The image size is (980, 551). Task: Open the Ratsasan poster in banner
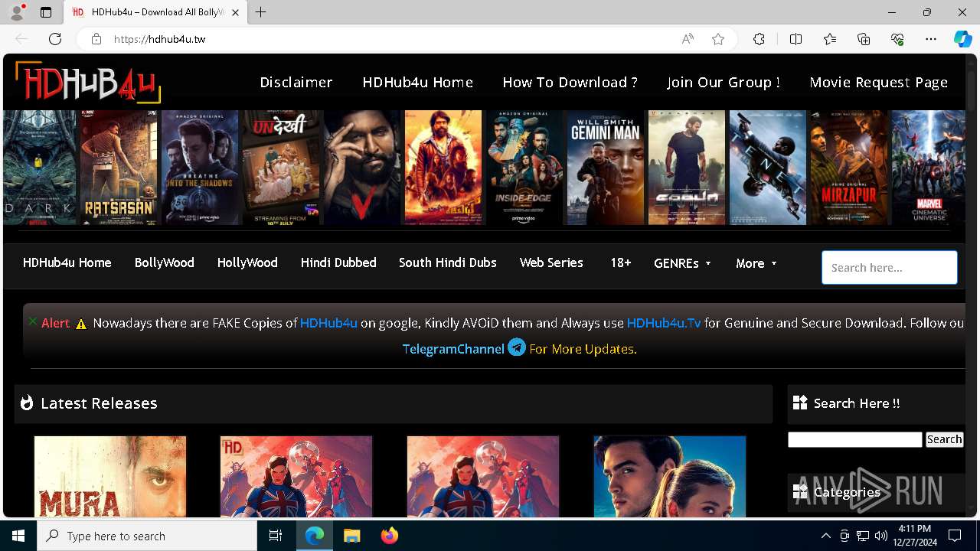(x=119, y=168)
